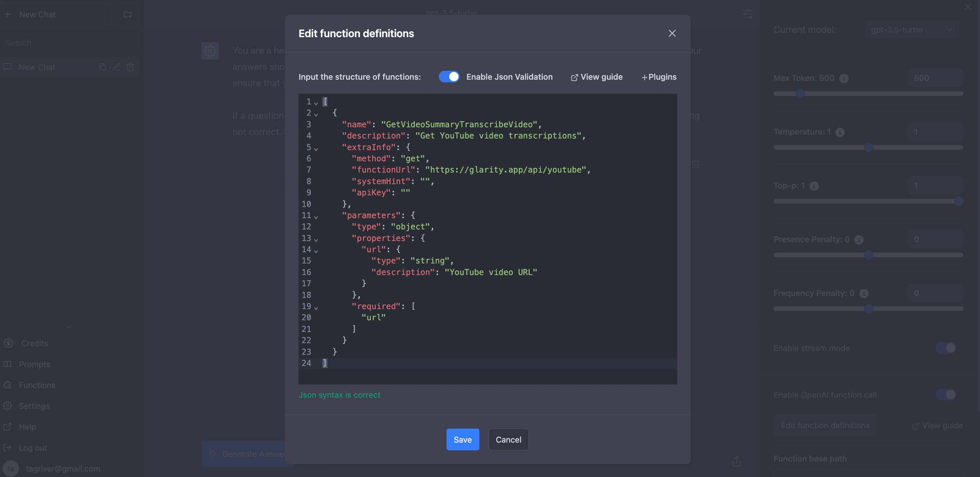
Task: Open Prompts in the sidebar menu
Action: click(x=34, y=364)
